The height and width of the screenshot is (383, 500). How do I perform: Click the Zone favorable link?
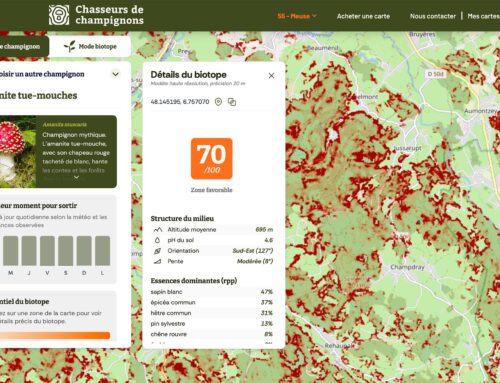coord(211,190)
